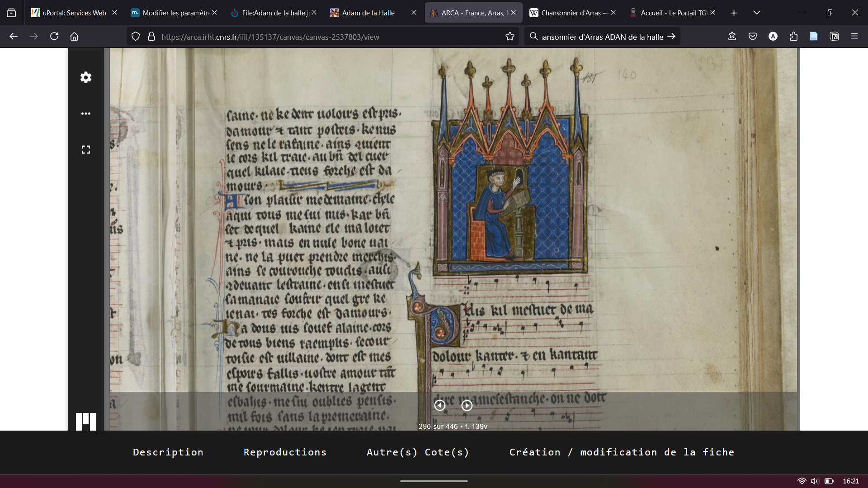Screen dimensions: 868x488
Task: Click the manuscript miniature of seated scribe
Action: coord(510,193)
